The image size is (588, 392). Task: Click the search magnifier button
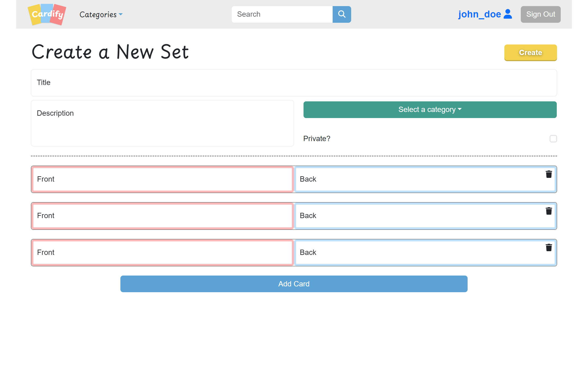pyautogui.click(x=342, y=14)
